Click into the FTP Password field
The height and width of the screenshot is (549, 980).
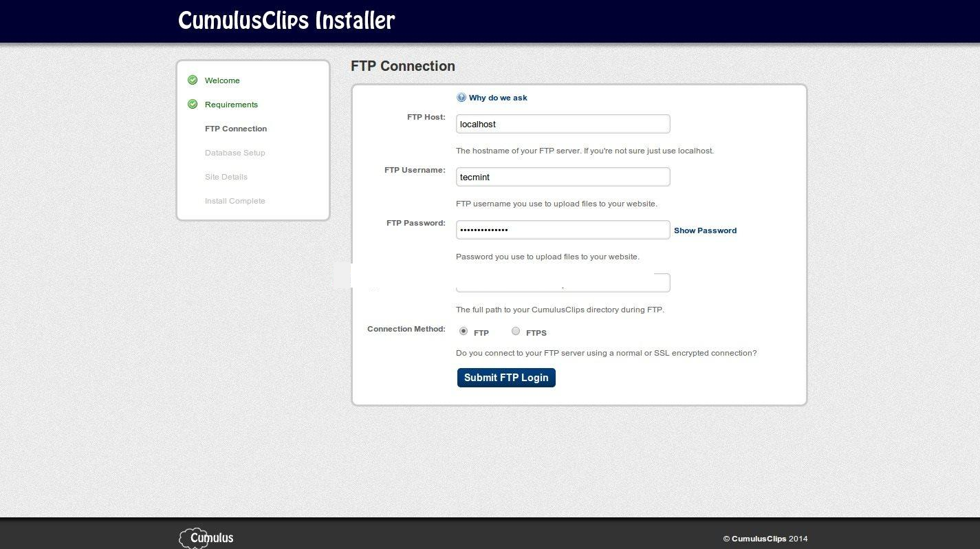click(563, 230)
